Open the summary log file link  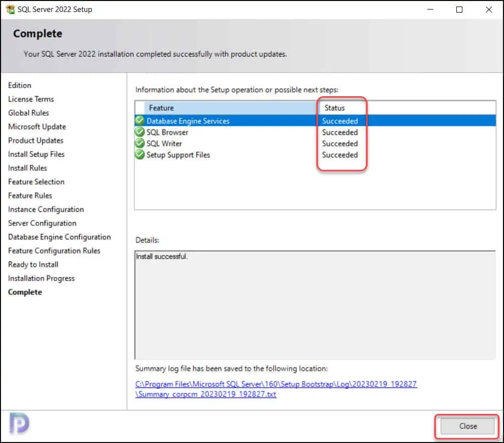[276, 389]
